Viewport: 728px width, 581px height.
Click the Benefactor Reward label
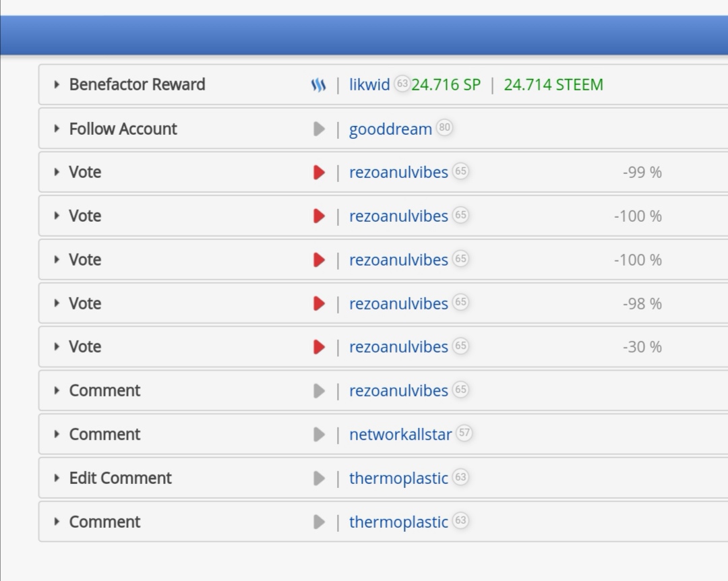137,84
